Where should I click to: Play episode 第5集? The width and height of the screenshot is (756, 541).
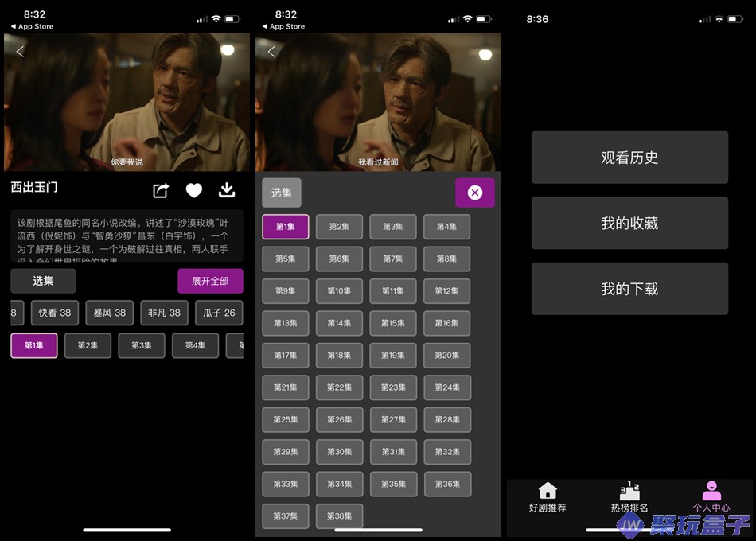coord(286,259)
